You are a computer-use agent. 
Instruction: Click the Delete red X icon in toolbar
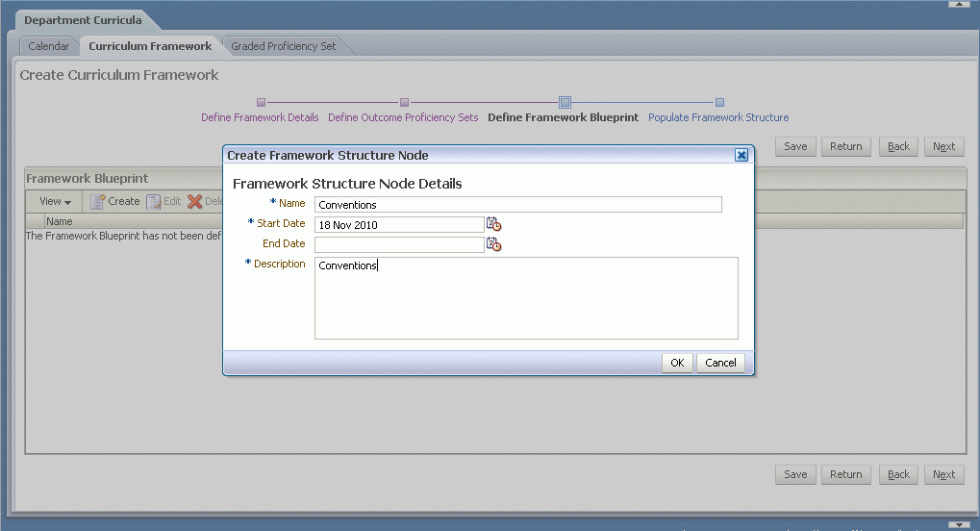pos(195,201)
